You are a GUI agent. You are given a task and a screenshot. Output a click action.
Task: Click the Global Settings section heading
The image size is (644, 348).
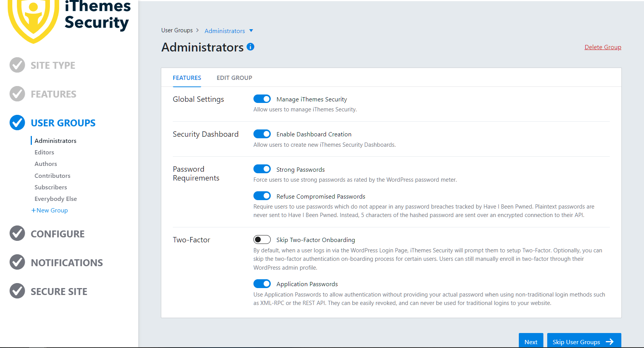click(x=198, y=99)
